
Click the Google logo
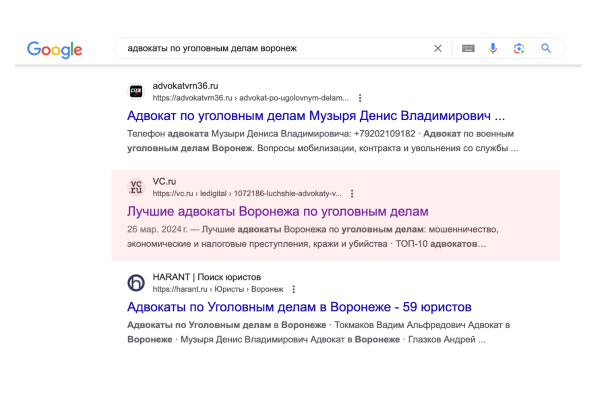click(54, 50)
